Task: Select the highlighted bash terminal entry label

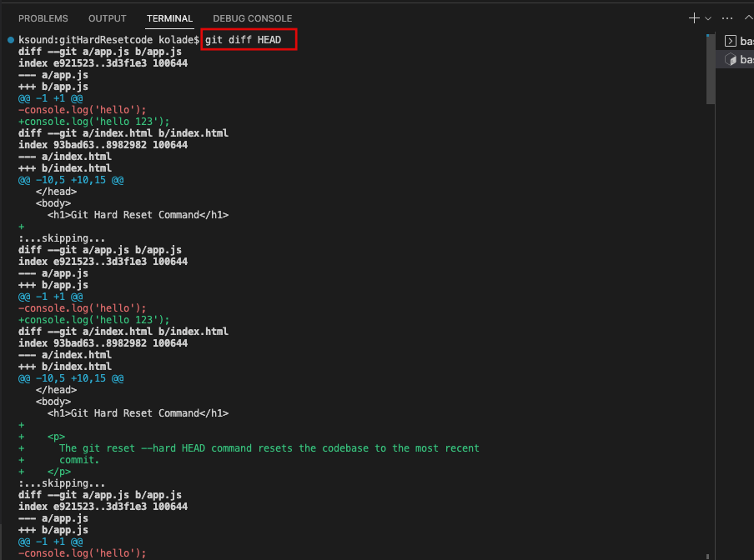Action: click(746, 60)
